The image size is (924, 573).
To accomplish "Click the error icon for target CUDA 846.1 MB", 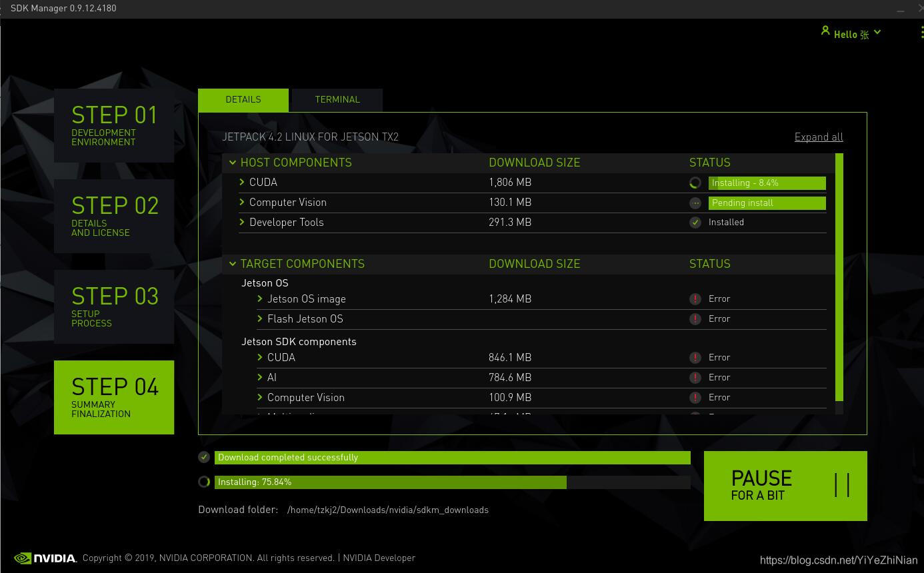I will (695, 358).
